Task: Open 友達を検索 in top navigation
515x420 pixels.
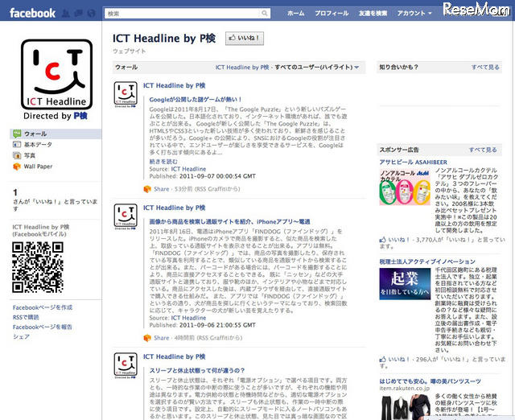Action: [x=373, y=13]
